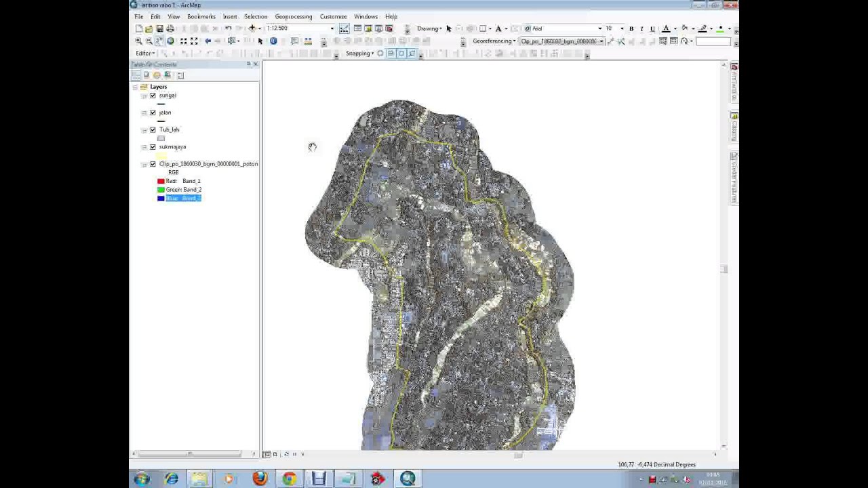Uncheck the sukmajaya layer checkbox
This screenshot has width=868, height=488.
153,146
